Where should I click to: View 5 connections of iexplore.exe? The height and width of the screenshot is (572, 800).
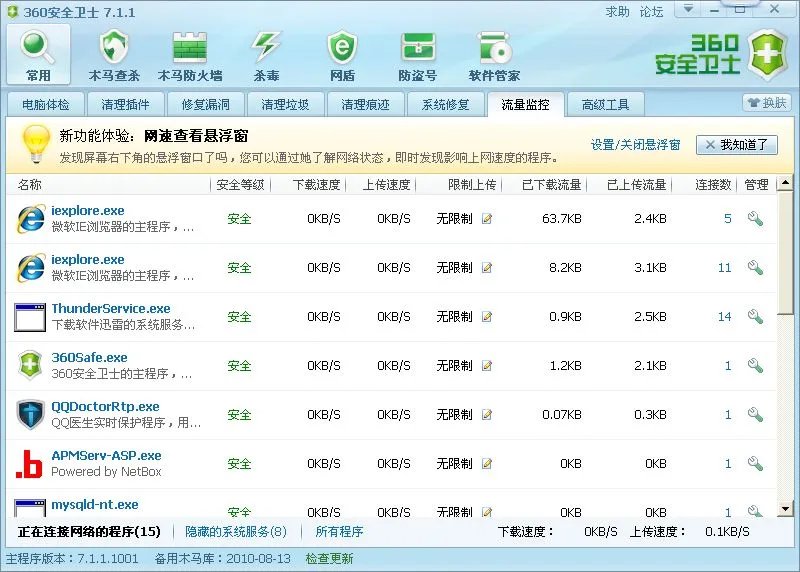[728, 219]
